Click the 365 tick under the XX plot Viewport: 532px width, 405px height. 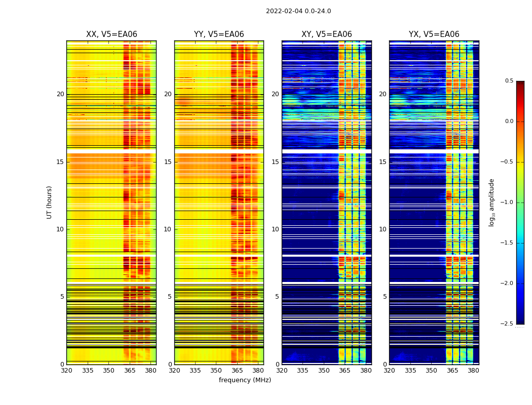(x=130, y=371)
